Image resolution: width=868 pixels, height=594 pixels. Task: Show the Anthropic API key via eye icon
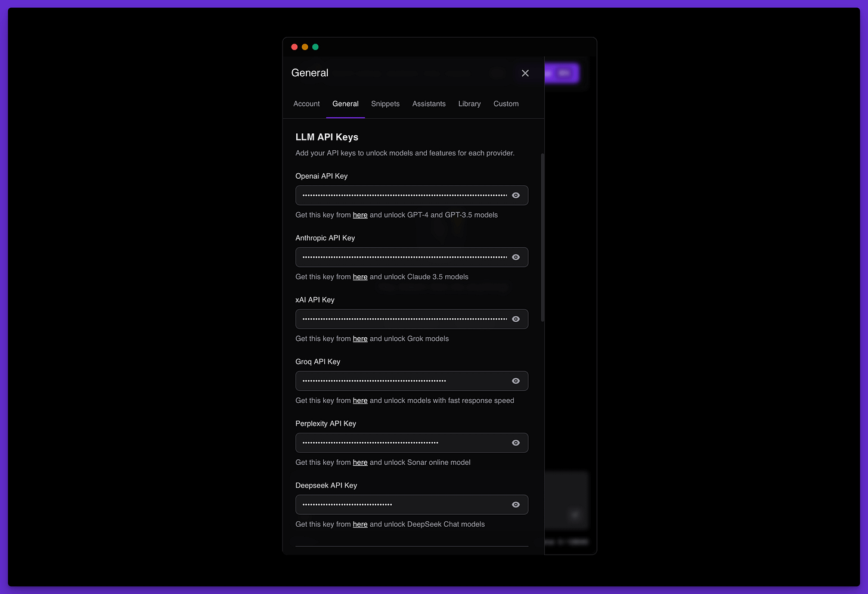tap(516, 257)
